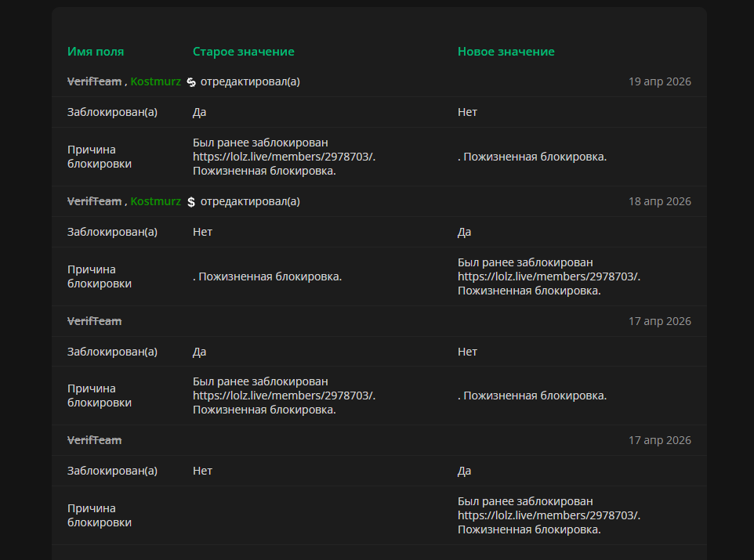
Task: Click the 'Старое значение' column header
Action: 243,52
